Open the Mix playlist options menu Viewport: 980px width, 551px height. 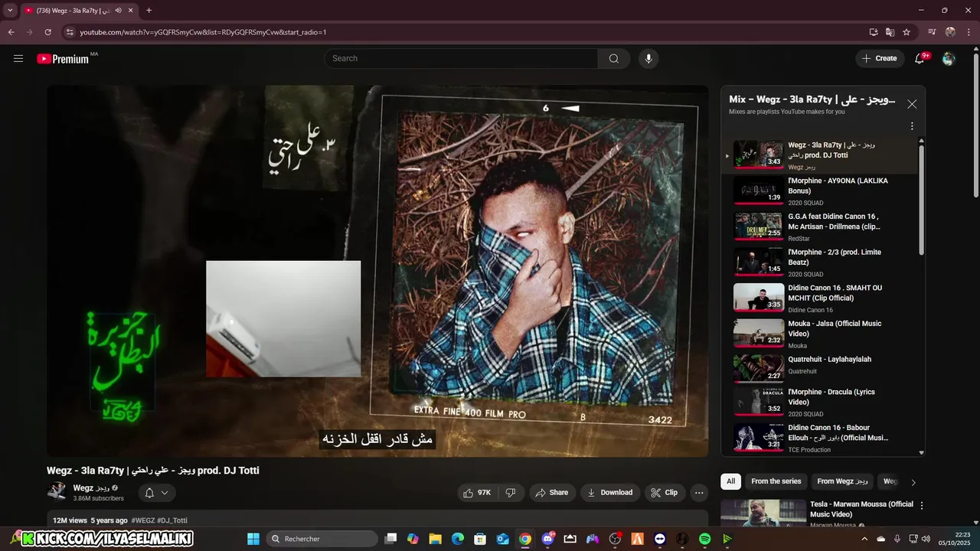pyautogui.click(x=912, y=126)
